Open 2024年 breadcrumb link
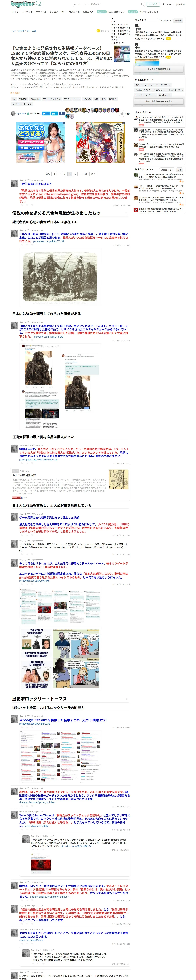The width and height of the screenshot is (196, 980). [21, 31]
